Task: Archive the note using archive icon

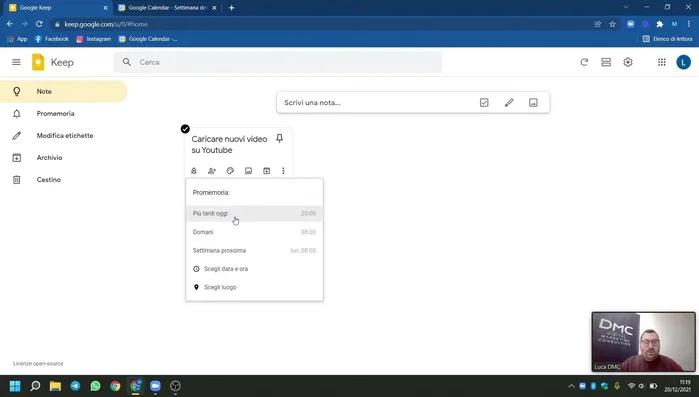Action: click(x=267, y=171)
